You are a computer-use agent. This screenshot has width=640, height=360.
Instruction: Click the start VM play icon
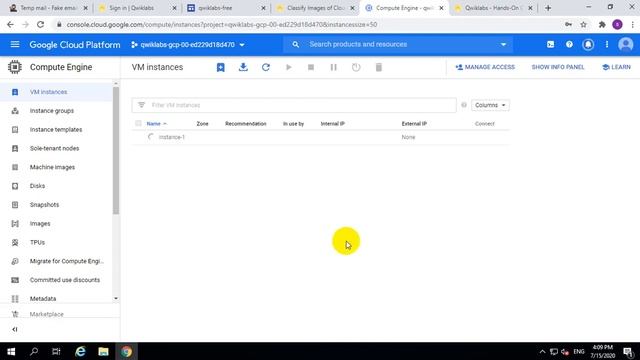[x=289, y=67]
